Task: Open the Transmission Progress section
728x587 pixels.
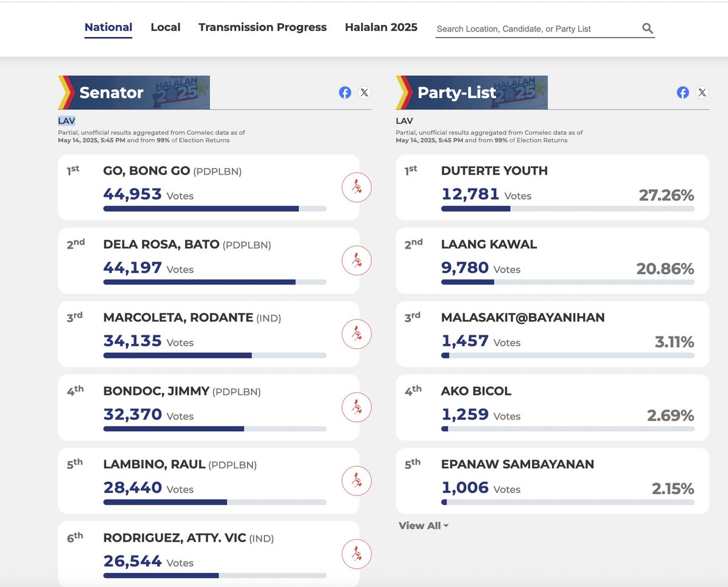Action: [x=262, y=27]
